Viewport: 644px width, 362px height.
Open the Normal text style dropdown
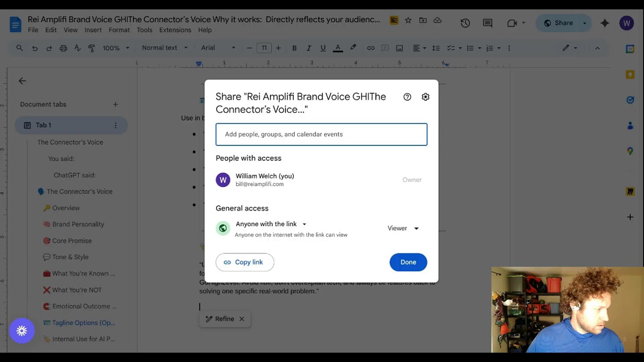[165, 48]
